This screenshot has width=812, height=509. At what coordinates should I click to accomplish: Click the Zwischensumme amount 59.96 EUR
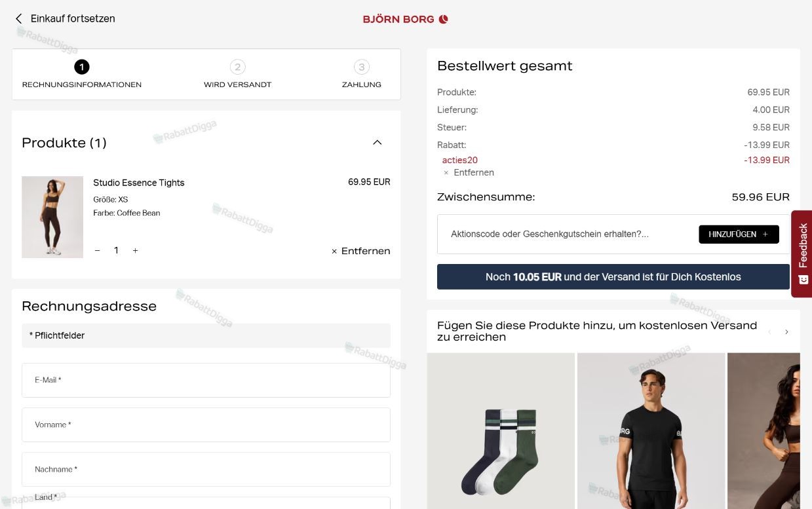pyautogui.click(x=760, y=197)
